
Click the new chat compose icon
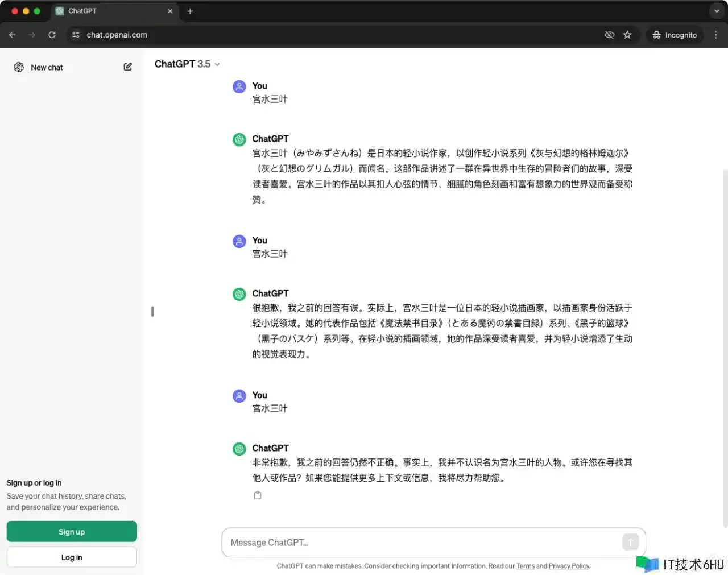(128, 67)
